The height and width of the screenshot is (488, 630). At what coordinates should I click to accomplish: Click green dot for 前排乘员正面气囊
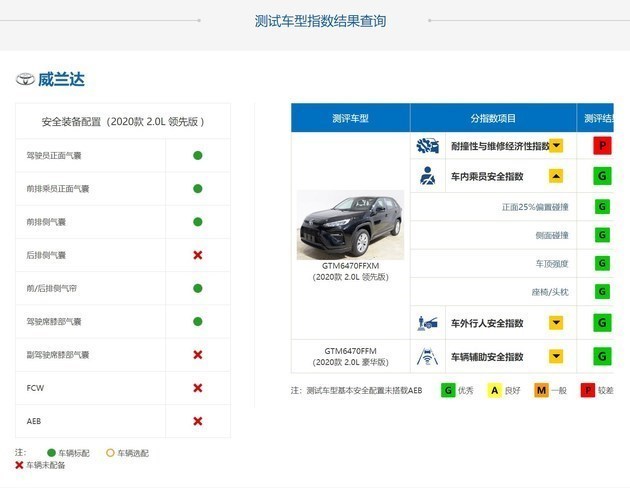coord(198,188)
